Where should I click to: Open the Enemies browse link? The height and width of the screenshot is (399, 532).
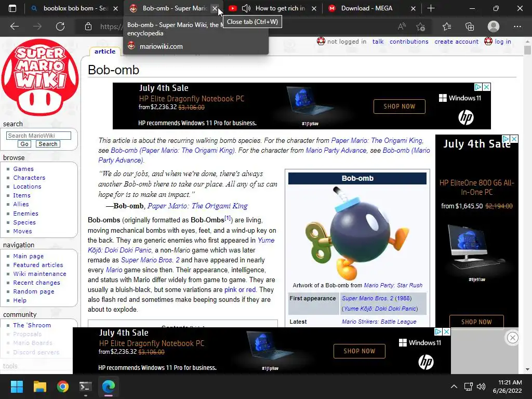(x=26, y=214)
